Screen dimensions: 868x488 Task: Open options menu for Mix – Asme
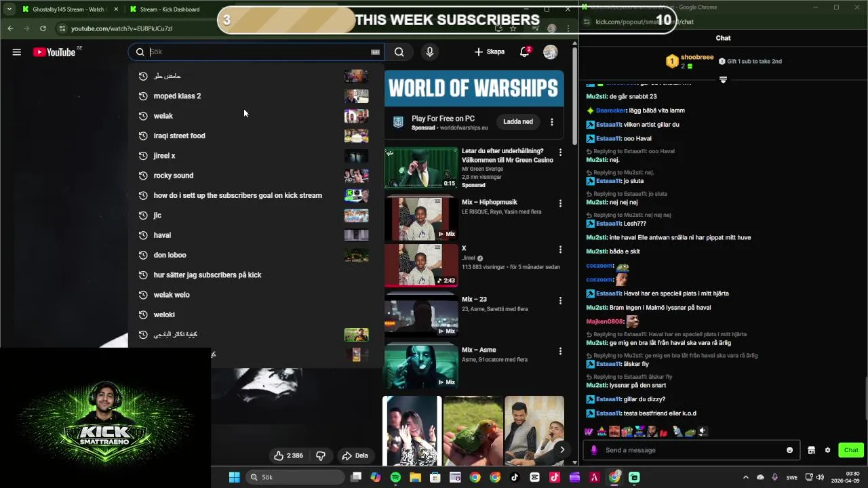pyautogui.click(x=560, y=351)
